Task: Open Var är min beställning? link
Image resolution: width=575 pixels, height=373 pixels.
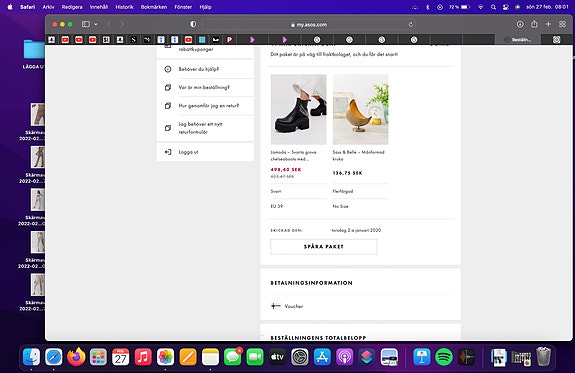Action: click(x=204, y=87)
